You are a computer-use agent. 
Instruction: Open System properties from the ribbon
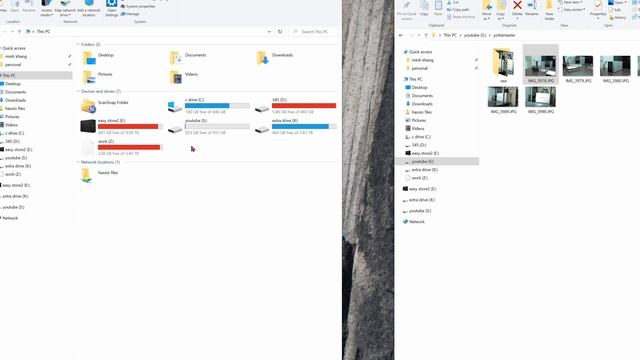[x=138, y=7]
